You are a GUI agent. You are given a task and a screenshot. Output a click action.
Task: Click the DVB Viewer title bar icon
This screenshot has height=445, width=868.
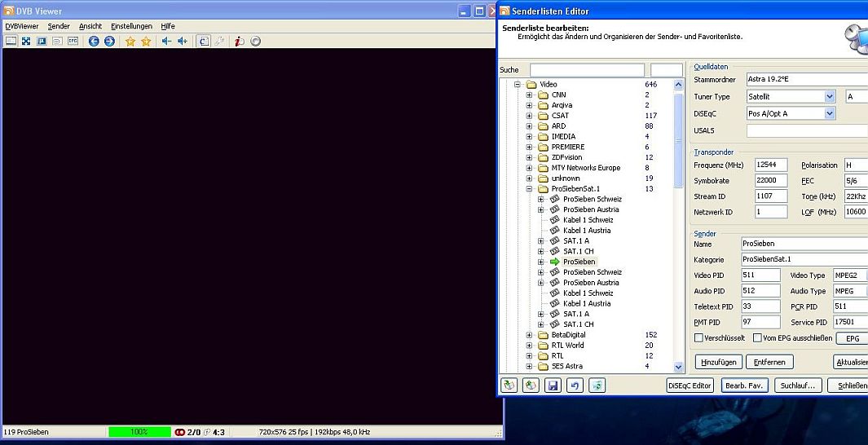(x=8, y=11)
